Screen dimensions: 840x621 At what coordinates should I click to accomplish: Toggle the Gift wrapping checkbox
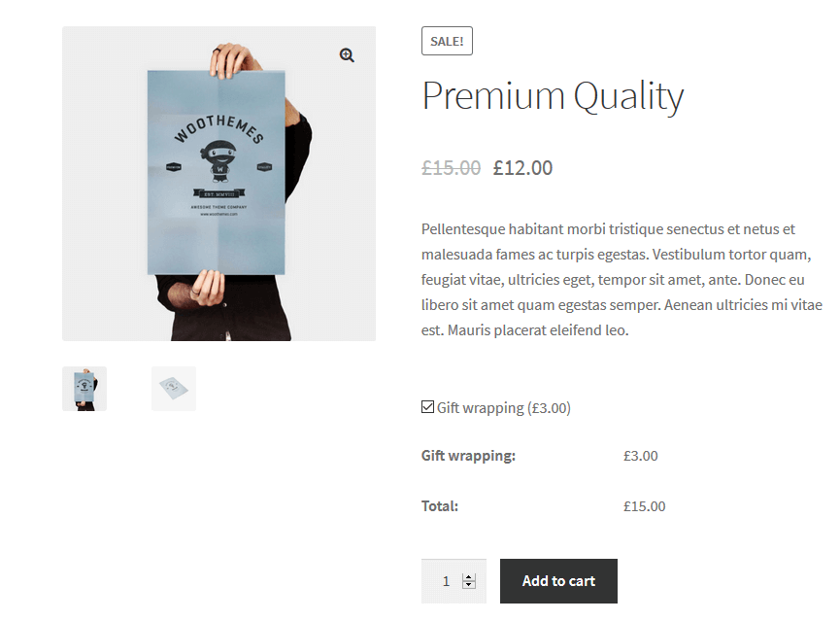tap(427, 407)
